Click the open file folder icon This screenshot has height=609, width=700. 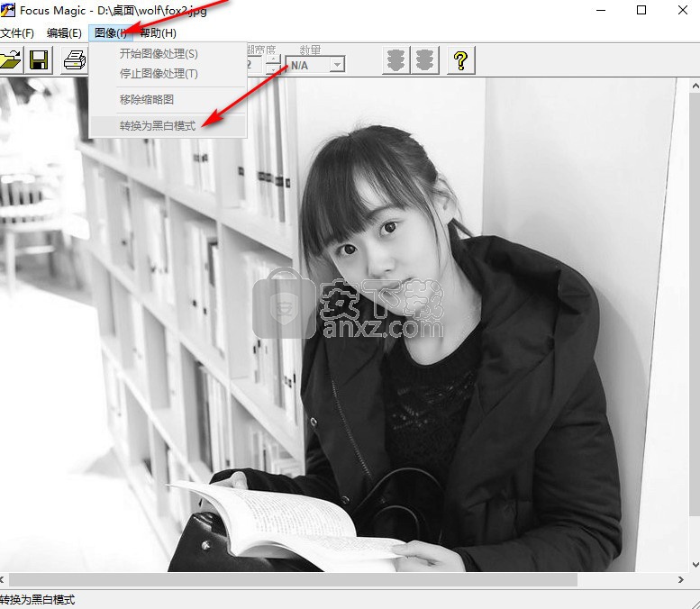(x=9, y=60)
